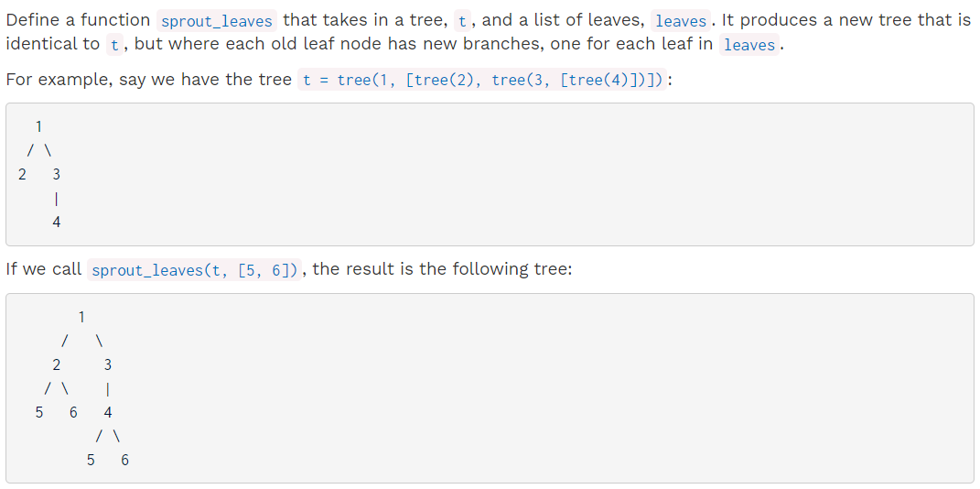Click leaf 6 under node 4
The height and width of the screenshot is (489, 980).
pyautogui.click(x=125, y=461)
